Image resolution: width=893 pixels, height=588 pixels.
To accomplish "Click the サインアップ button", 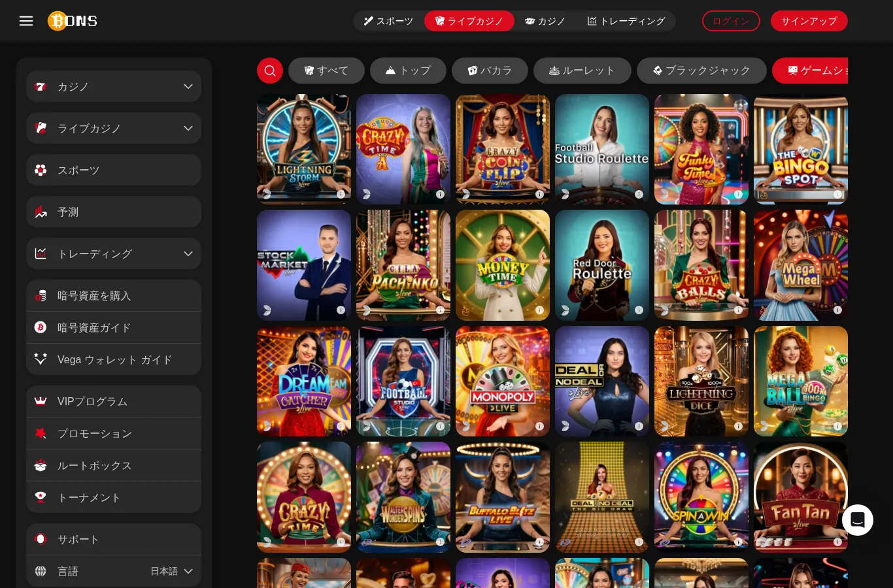I will pos(809,21).
